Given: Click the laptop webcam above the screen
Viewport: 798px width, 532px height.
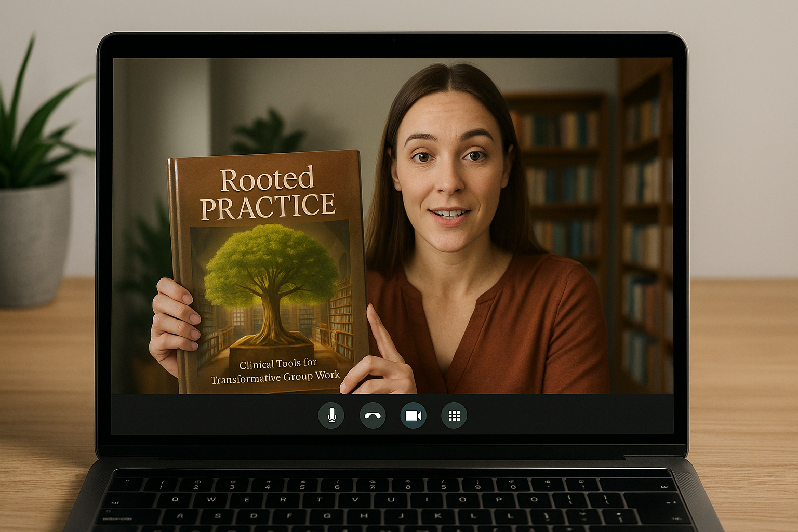Looking at the screenshot, I should coord(393,40).
